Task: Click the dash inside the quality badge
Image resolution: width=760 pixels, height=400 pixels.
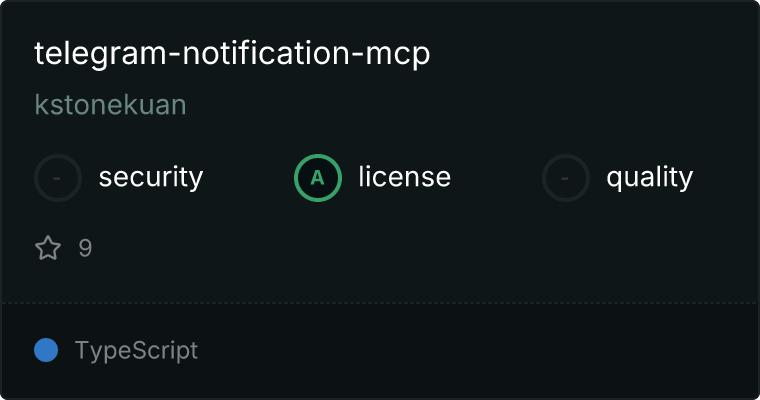Action: [565, 178]
